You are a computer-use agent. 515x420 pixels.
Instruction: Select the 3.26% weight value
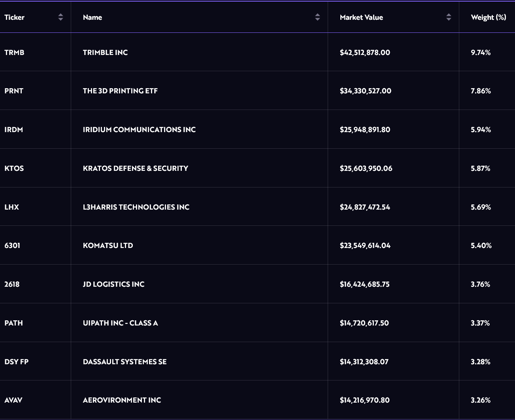481,400
